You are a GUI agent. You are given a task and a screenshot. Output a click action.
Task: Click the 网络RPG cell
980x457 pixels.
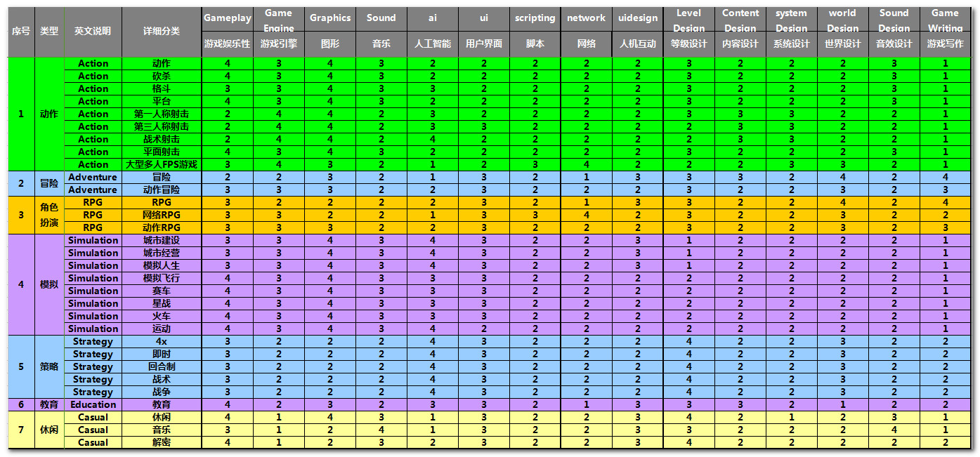coord(162,215)
